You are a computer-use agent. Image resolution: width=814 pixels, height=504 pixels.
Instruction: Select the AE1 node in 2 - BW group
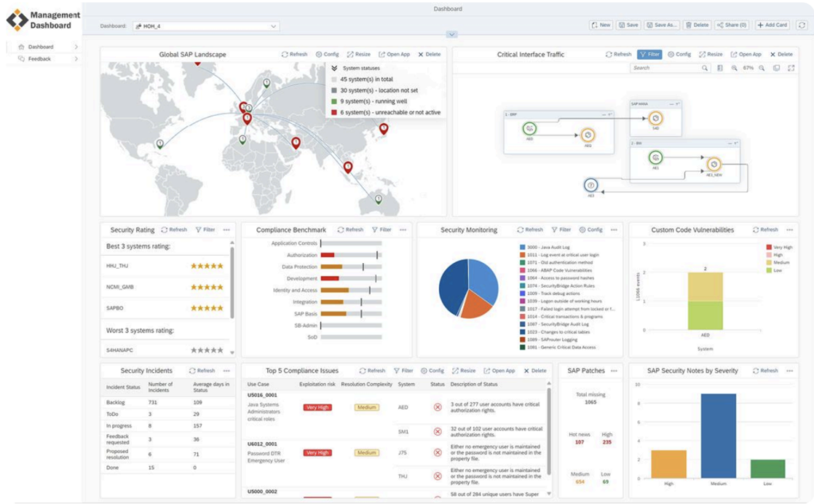(x=656, y=157)
